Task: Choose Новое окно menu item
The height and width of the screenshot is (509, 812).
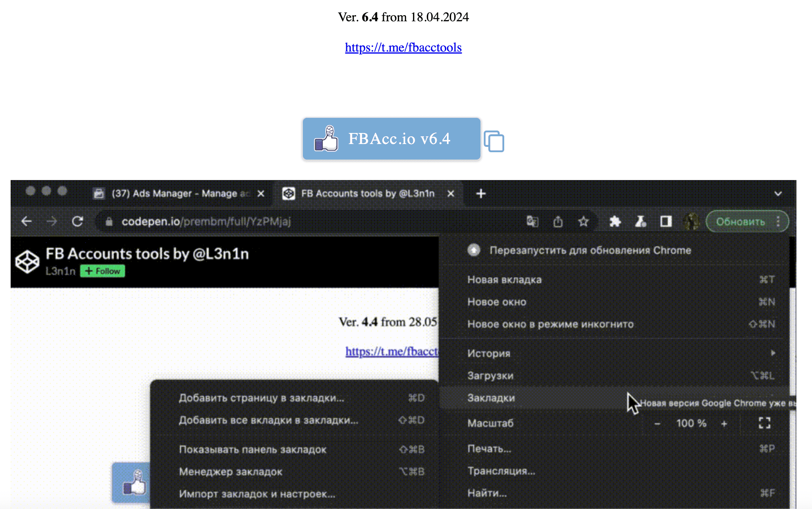Action: click(614, 302)
